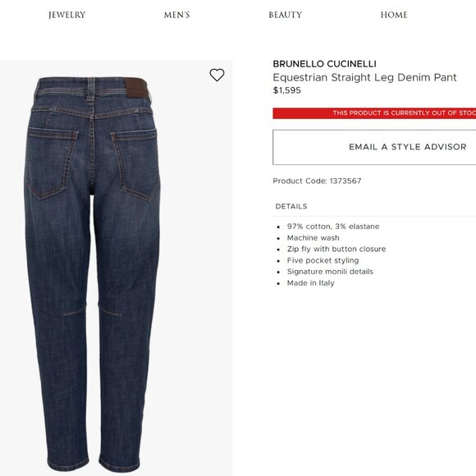Open the Home menu

pos(394,15)
